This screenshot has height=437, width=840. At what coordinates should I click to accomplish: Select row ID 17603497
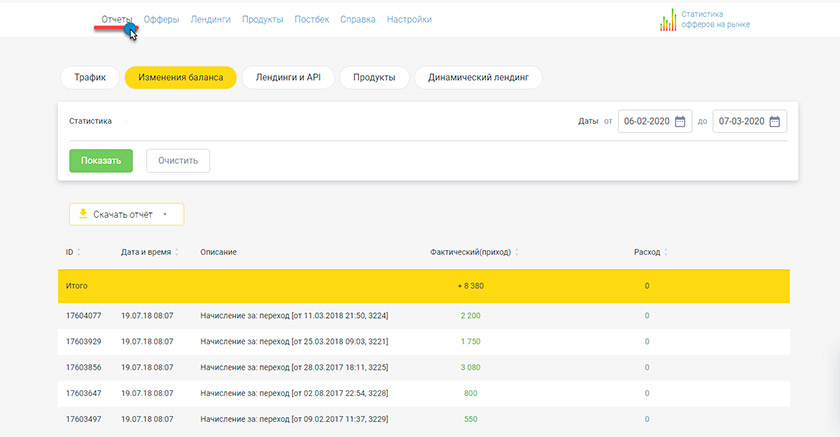click(84, 419)
